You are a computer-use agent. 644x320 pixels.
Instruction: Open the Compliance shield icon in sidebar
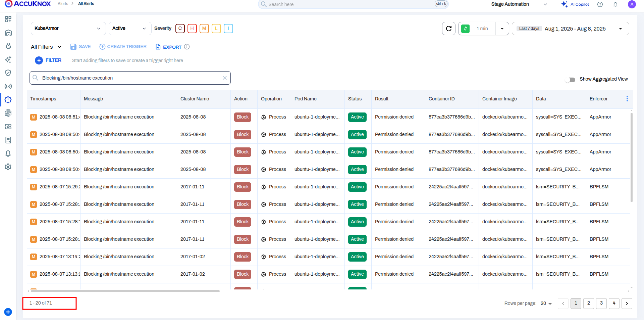(x=8, y=73)
